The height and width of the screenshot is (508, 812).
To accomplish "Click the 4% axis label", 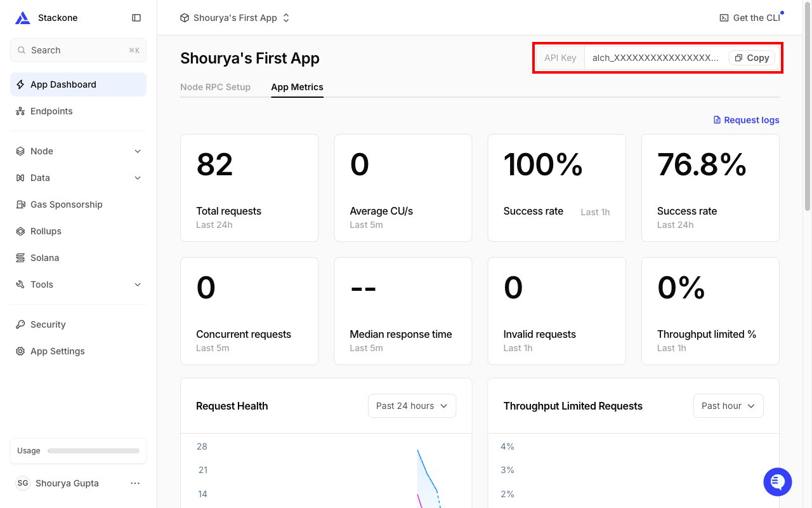I will pos(507,446).
